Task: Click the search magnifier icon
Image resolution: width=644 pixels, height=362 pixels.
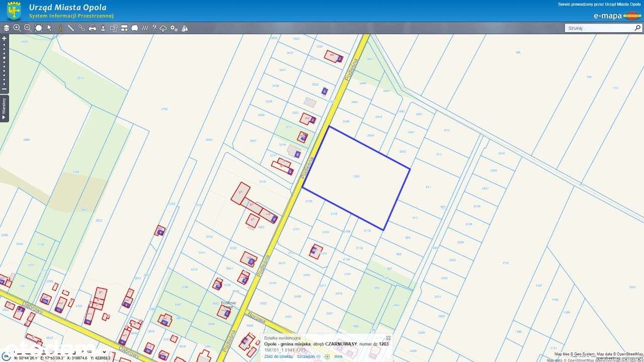Action: 637,28
